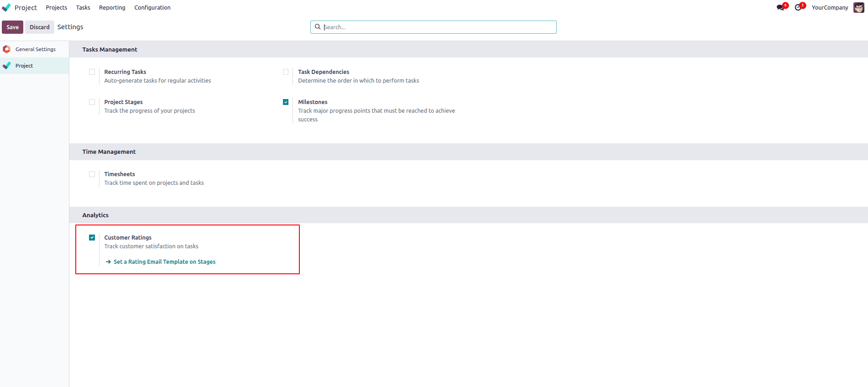Open Set a Rating Email Template on Stages
Viewport: 868px width, 387px height.
click(x=164, y=262)
